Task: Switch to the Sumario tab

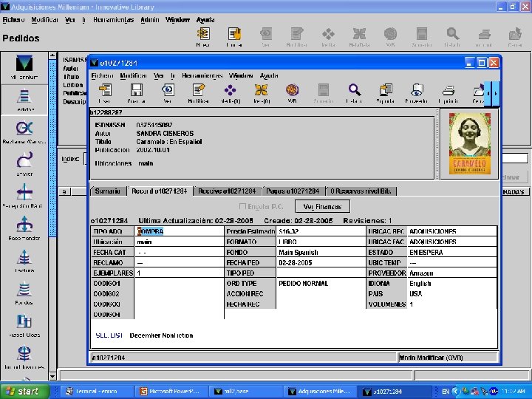Action: point(107,191)
